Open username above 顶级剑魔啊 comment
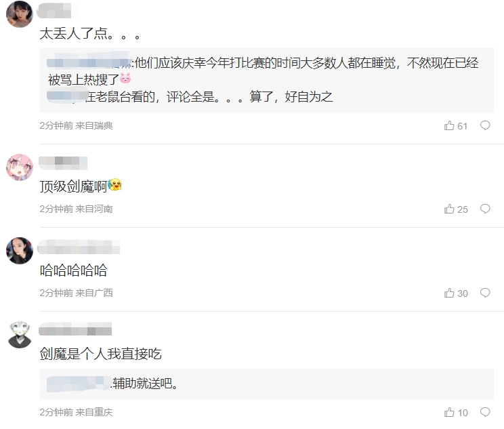The height and width of the screenshot is (429, 504). (63, 163)
